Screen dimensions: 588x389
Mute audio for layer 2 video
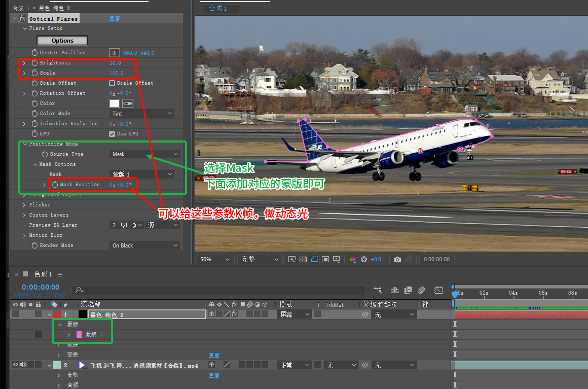click(23, 365)
